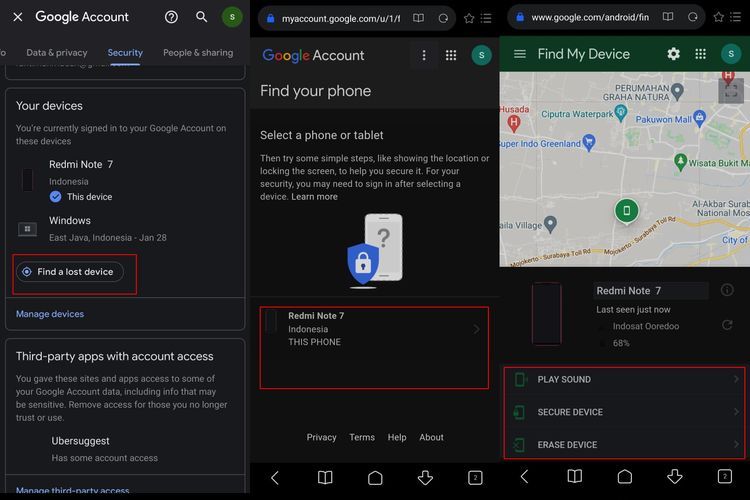The height and width of the screenshot is (500, 750).
Task: Show device info for Redmi Note 7
Action: coord(727,290)
